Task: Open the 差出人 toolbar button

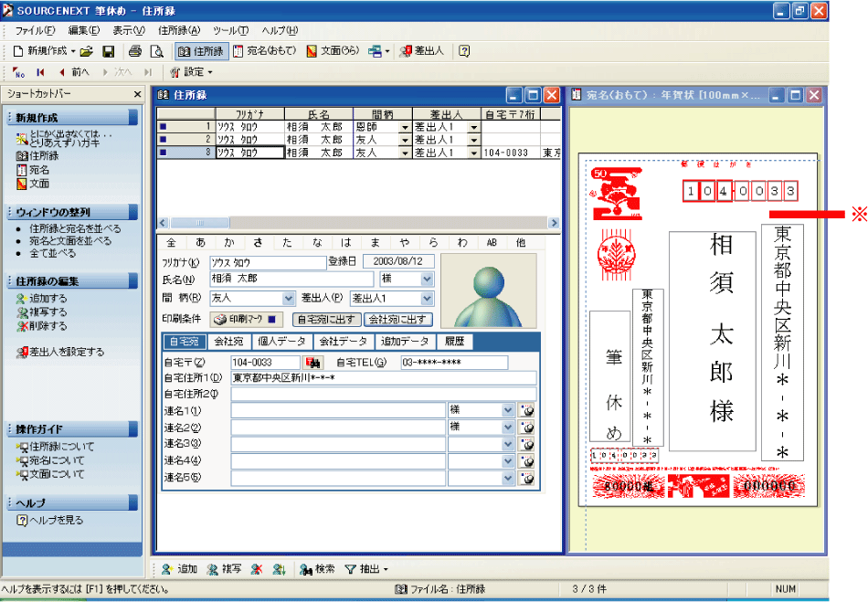Action: pyautogui.click(x=422, y=51)
